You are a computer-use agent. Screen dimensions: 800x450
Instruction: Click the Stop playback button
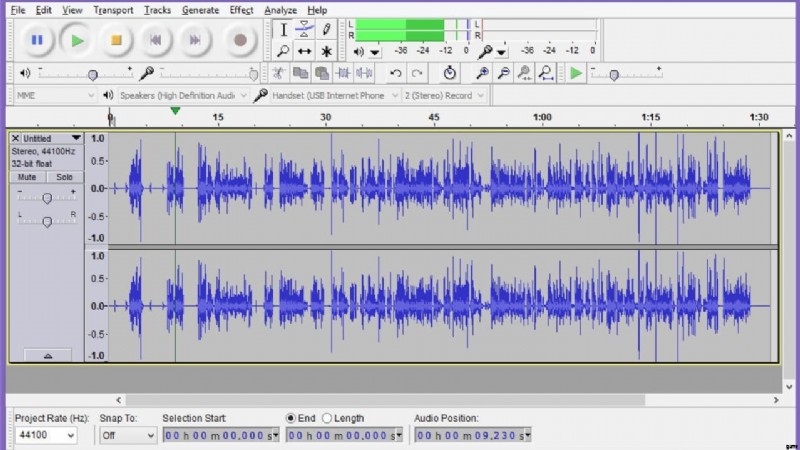click(116, 41)
